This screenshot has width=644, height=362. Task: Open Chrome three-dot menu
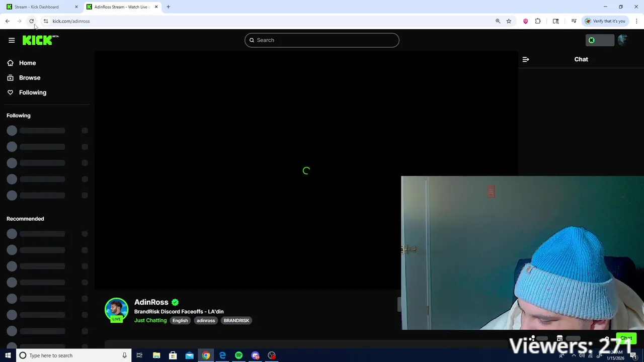[636, 21]
